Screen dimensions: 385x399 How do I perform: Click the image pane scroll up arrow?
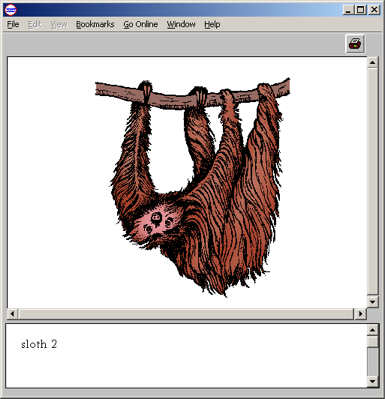pos(372,62)
